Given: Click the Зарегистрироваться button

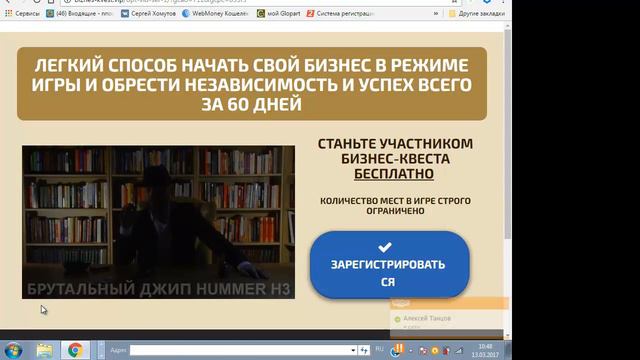Looking at the screenshot, I should [390, 264].
